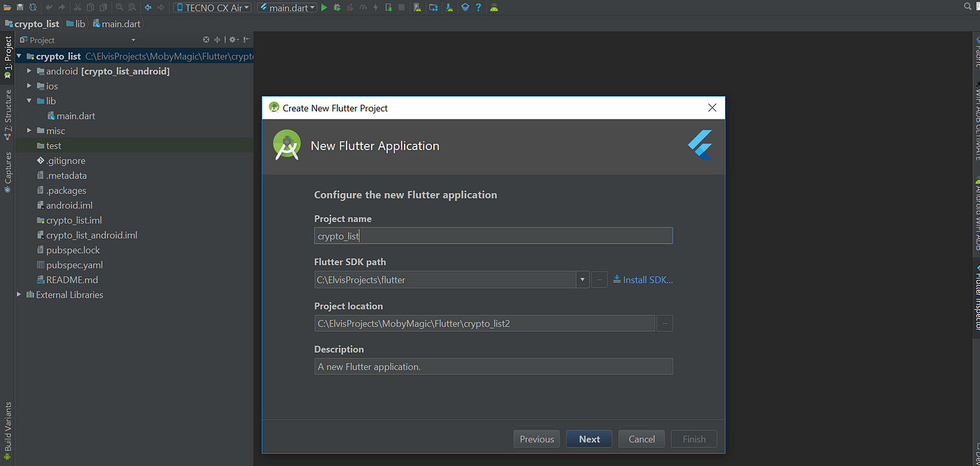Select pubspec.yaml in project tree

pyautogui.click(x=69, y=265)
